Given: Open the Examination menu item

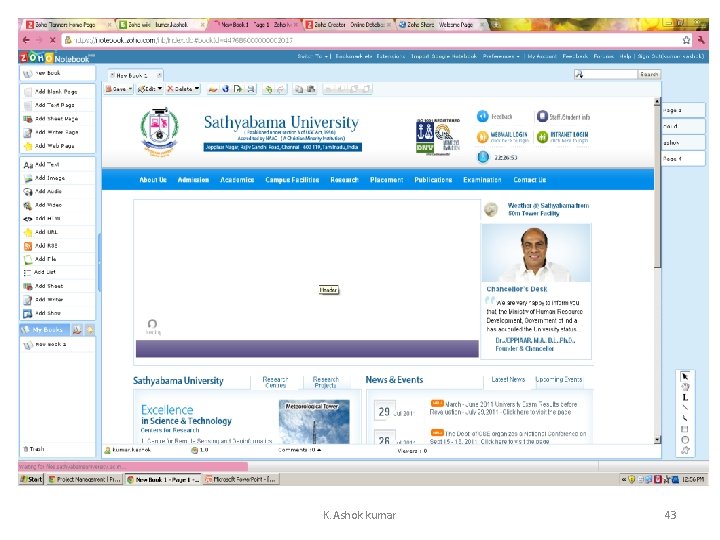Looking at the screenshot, I should [x=482, y=180].
